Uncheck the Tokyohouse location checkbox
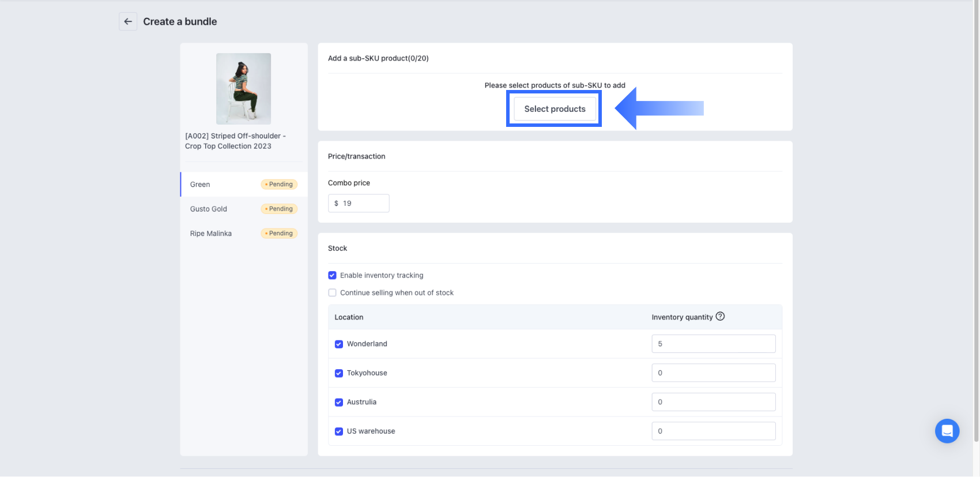Viewport: 980px width, 477px height. (339, 373)
